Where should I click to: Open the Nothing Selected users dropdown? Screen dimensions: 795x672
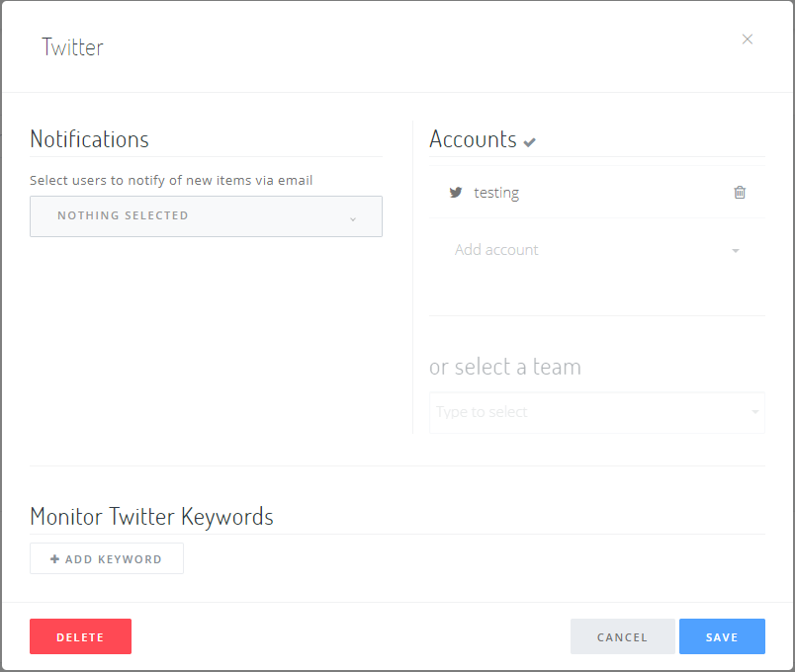click(206, 216)
